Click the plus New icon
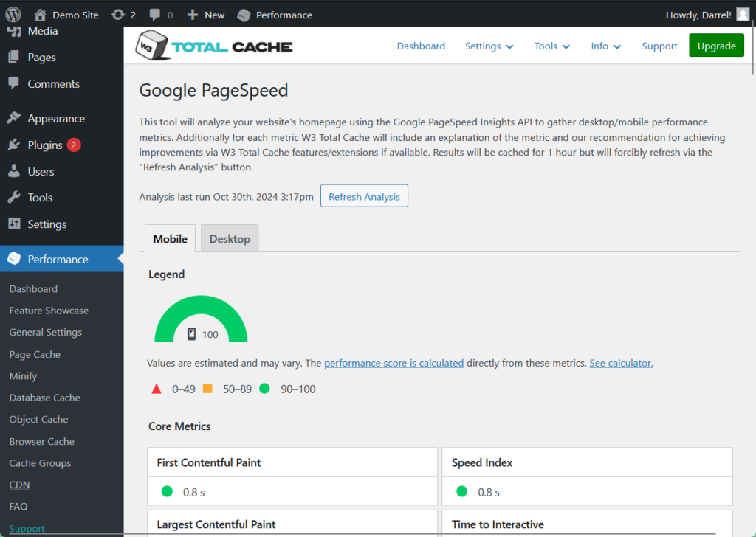 pyautogui.click(x=193, y=15)
